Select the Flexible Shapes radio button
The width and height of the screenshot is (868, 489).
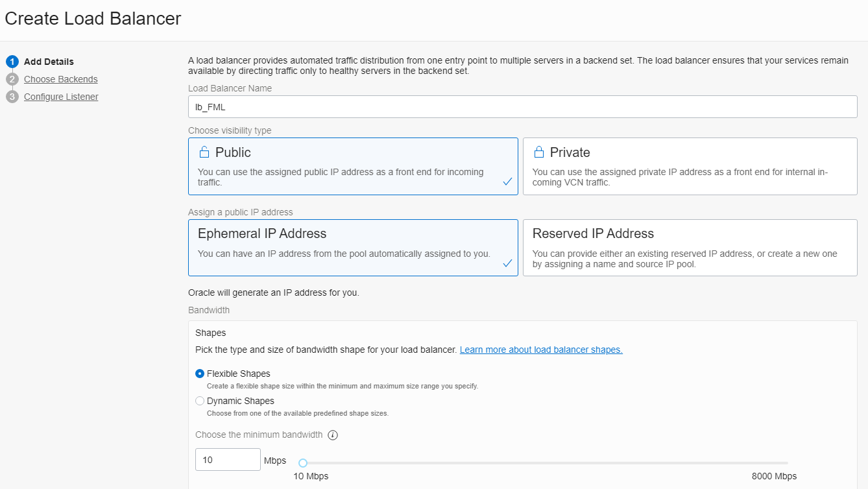pos(200,374)
